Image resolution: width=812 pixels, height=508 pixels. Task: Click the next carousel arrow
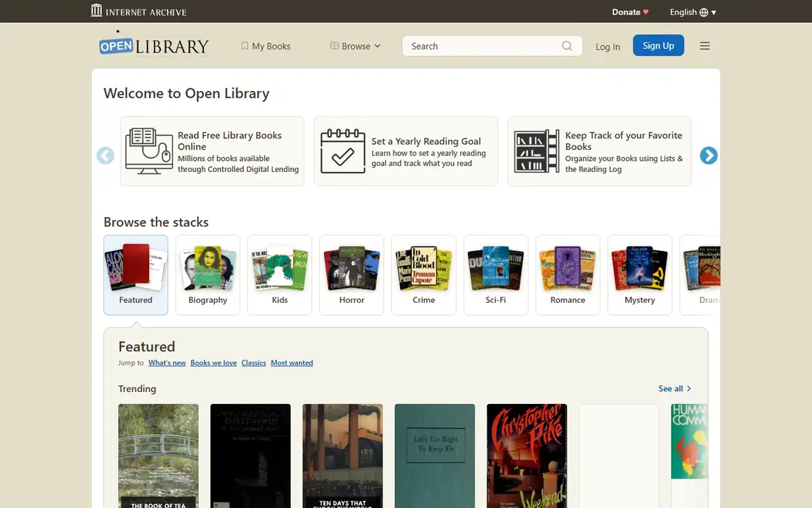[709, 155]
